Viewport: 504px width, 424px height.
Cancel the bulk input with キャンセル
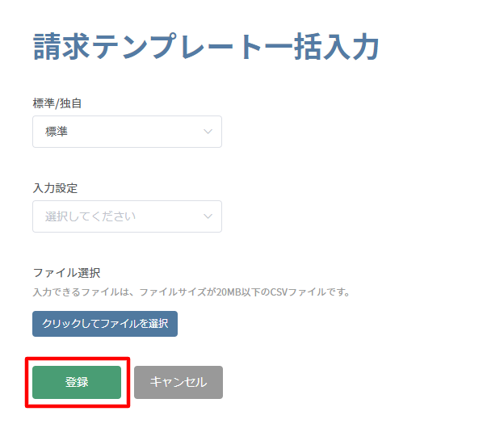[178, 382]
